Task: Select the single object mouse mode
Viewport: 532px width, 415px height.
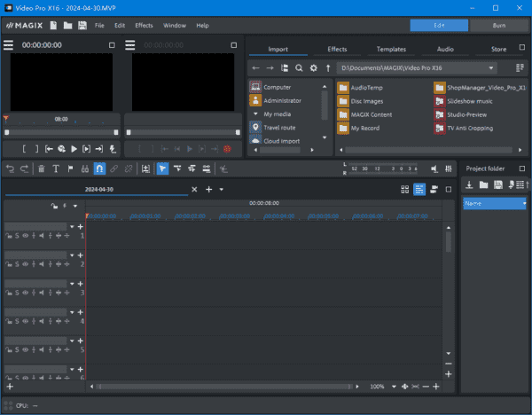Action: [162, 168]
